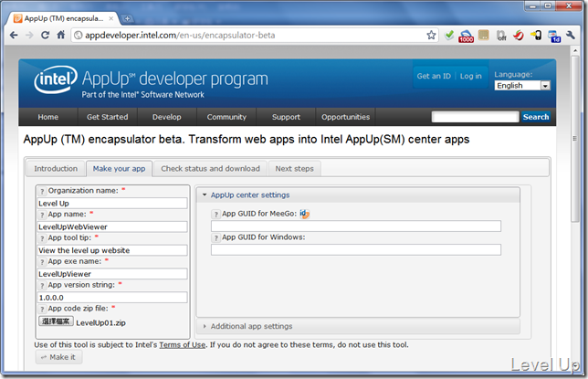This screenshot has width=588, height=379.
Task: Click the green checkmark extension icon
Action: point(449,36)
